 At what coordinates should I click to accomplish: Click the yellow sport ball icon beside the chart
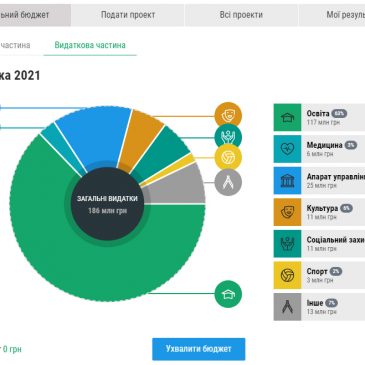click(x=228, y=157)
